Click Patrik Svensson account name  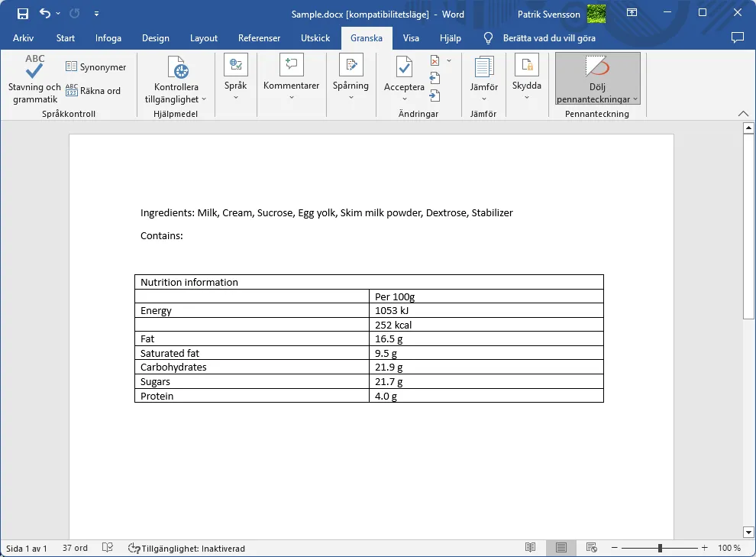point(549,15)
